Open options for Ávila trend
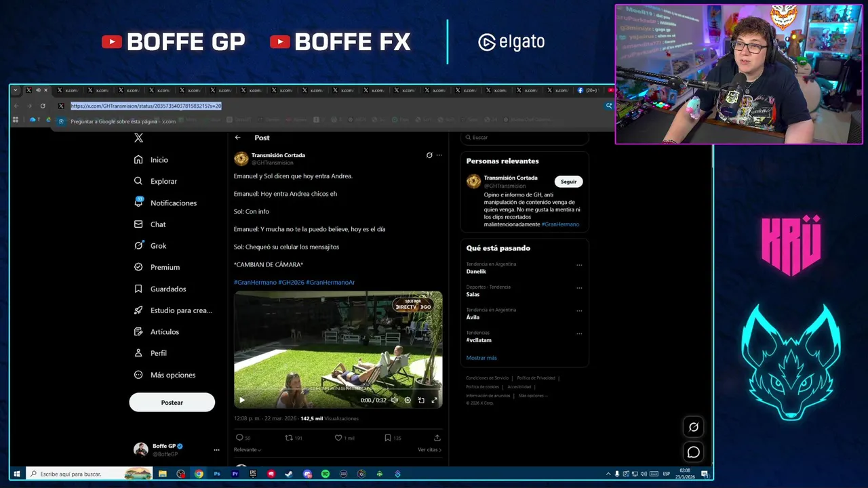Image resolution: width=868 pixels, height=488 pixels. tap(579, 310)
